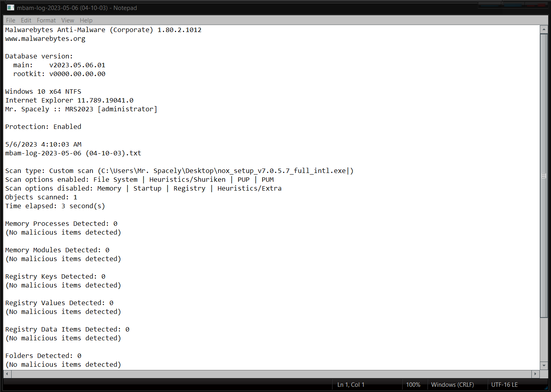Click the 'Memory Processes Detected: 0' line
551x392 pixels.
(61, 224)
